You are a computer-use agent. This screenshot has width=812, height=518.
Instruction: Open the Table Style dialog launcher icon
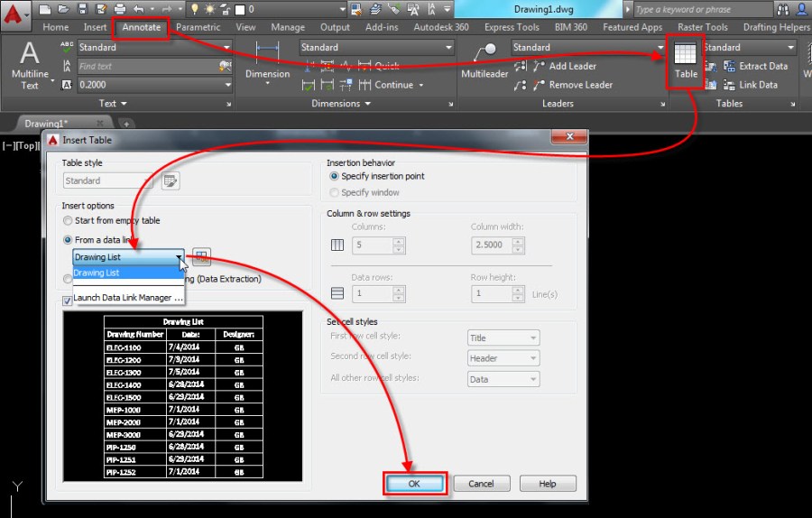pos(171,181)
